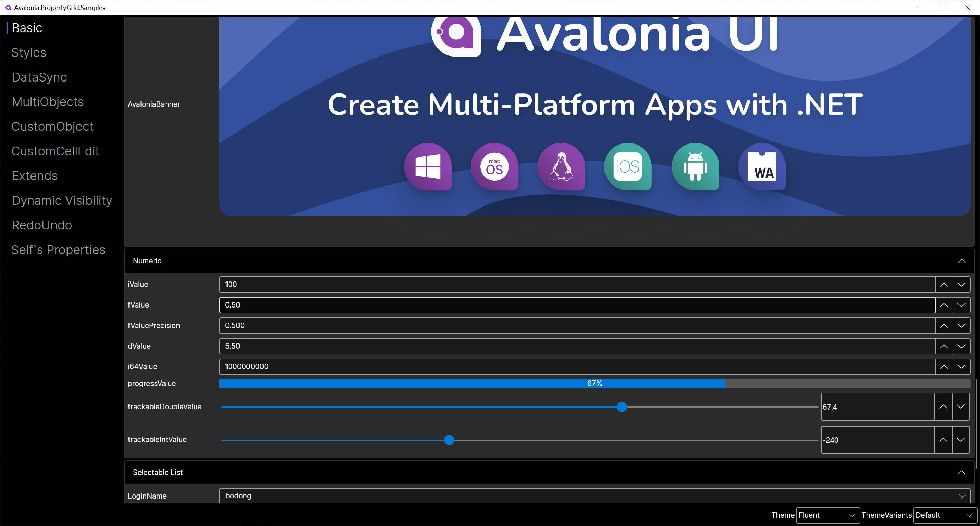Click the Linux penguin icon in banner
The width and height of the screenshot is (980, 526).
pyautogui.click(x=561, y=166)
